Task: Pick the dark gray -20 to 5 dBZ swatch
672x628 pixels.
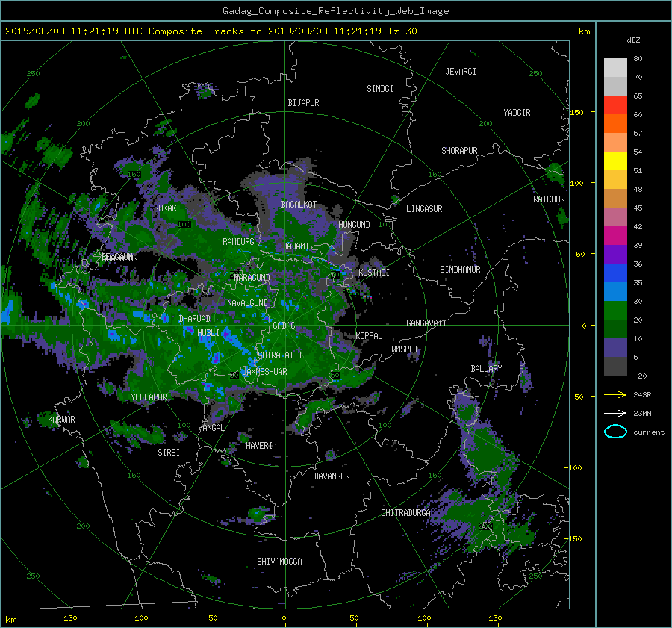Action: (615, 366)
